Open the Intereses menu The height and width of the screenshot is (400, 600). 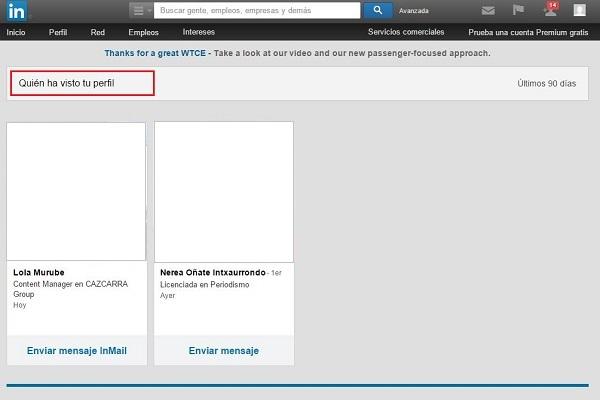198,32
